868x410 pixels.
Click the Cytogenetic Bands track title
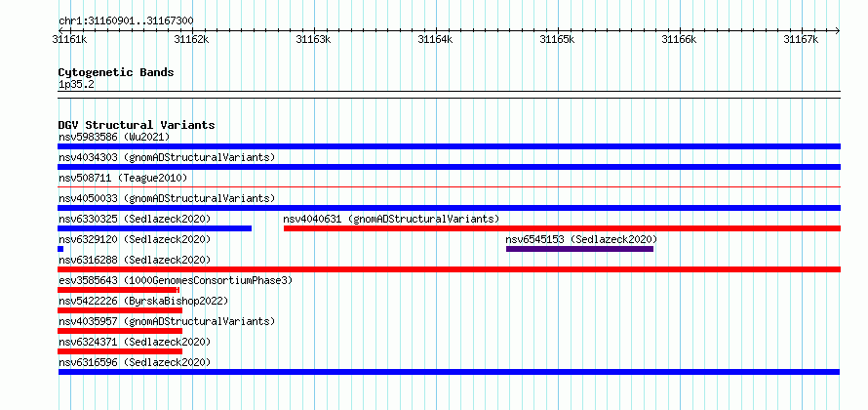click(x=116, y=72)
